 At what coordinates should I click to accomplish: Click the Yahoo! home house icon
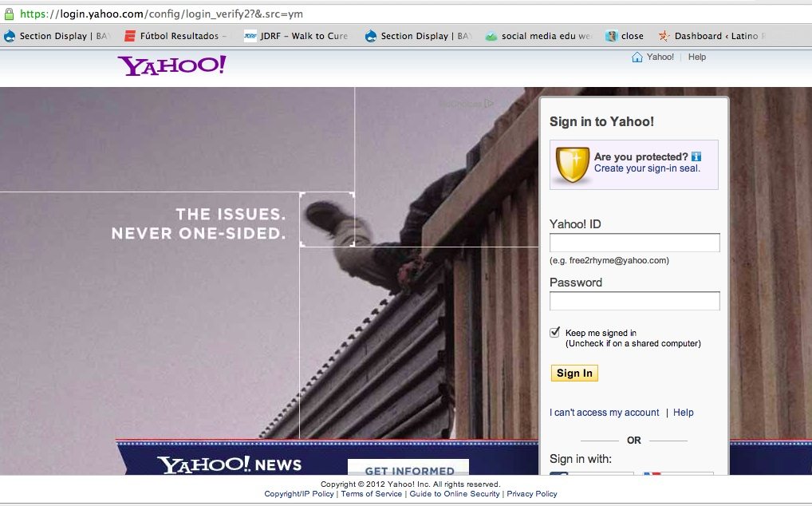coord(637,57)
